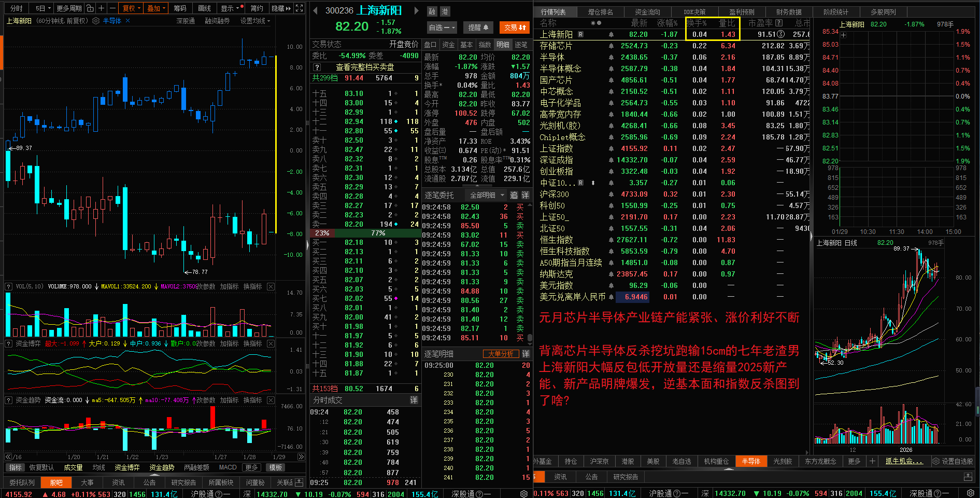The width and height of the screenshot is (980, 498).
Task: Click the 23% / 77% buy-sell ratio bar
Action: pyautogui.click(x=365, y=233)
